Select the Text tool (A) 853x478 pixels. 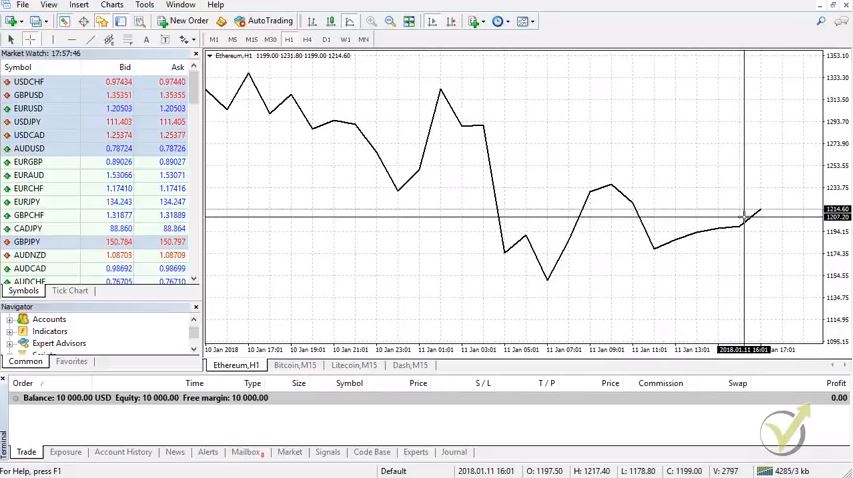tap(146, 39)
